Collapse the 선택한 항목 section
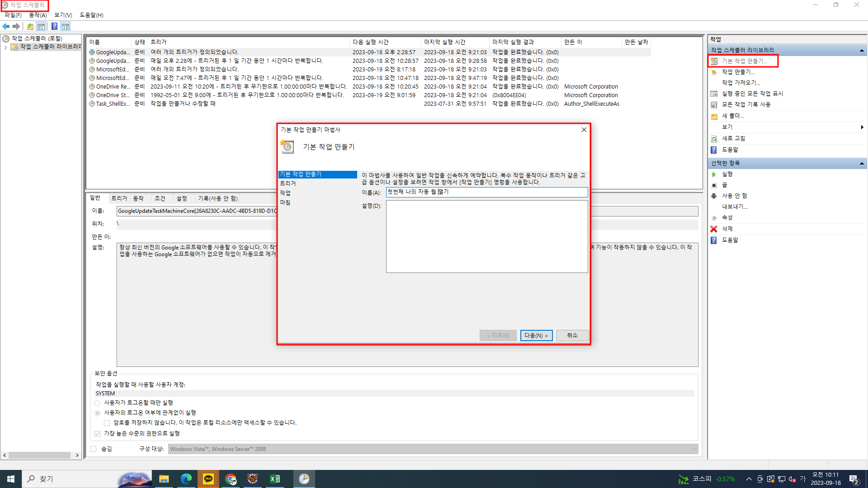 [862, 163]
